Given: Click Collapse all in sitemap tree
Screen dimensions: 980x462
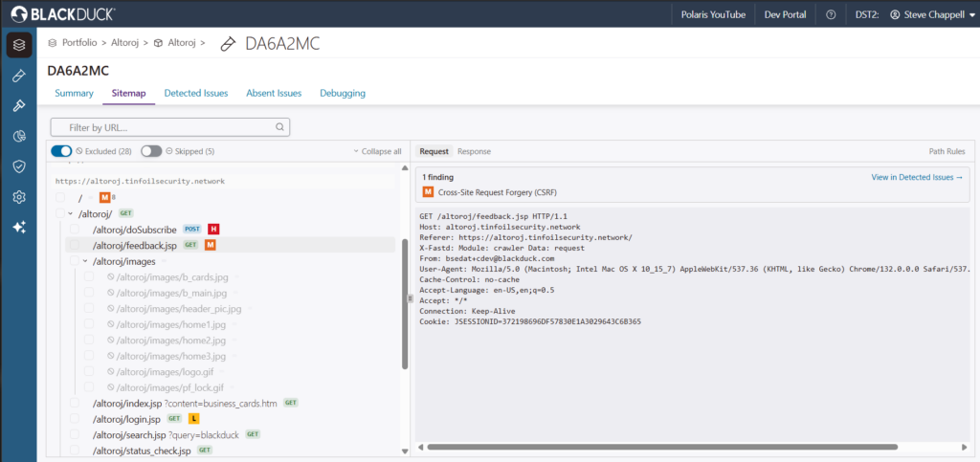Looking at the screenshot, I should [x=377, y=151].
